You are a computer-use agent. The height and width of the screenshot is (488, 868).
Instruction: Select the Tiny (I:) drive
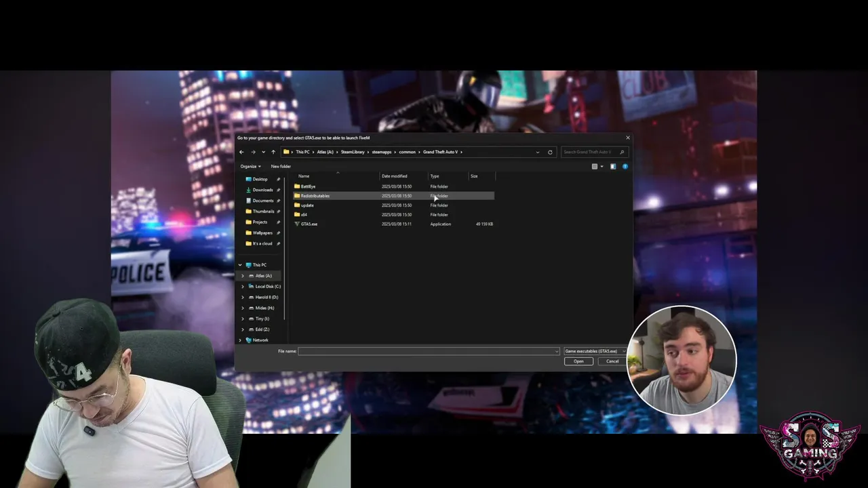click(x=262, y=319)
